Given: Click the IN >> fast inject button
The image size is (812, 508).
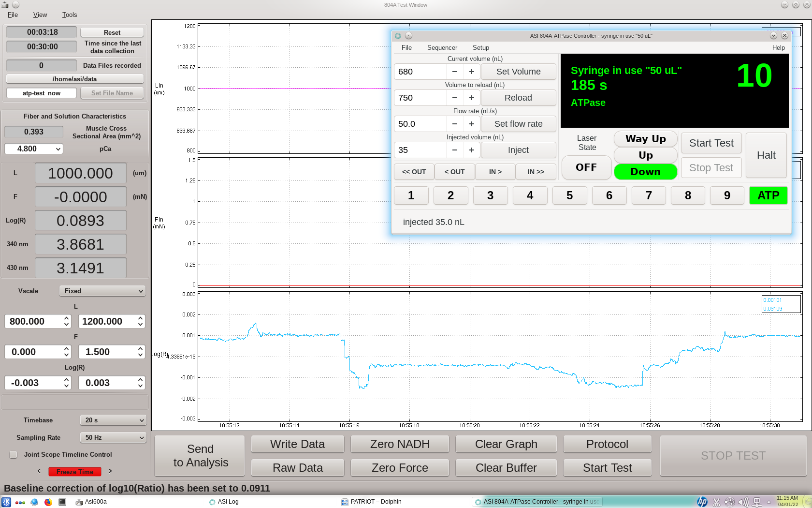Looking at the screenshot, I should 536,172.
